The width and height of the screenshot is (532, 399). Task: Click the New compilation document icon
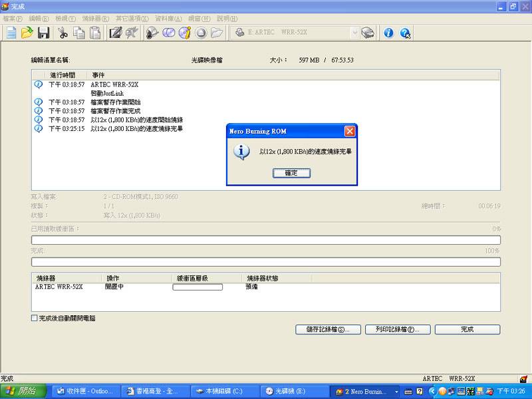click(x=11, y=33)
